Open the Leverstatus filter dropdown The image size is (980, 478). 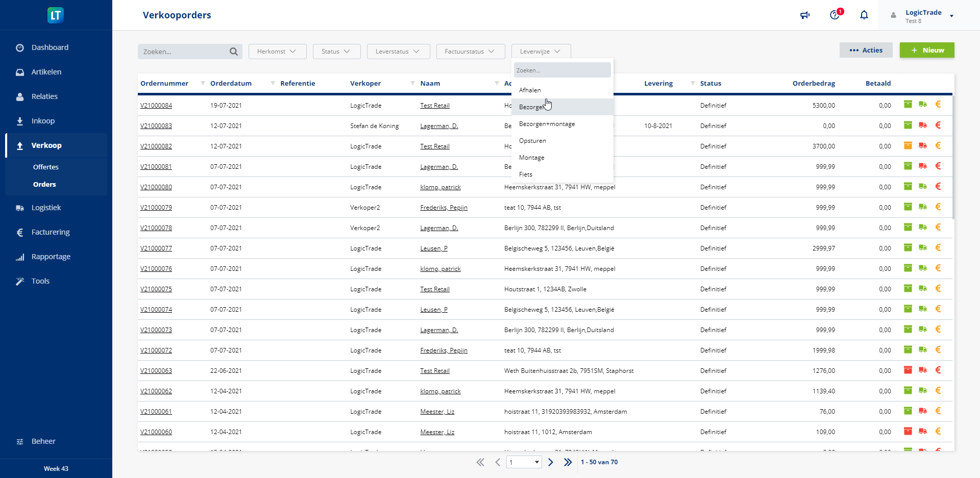pyautogui.click(x=398, y=52)
